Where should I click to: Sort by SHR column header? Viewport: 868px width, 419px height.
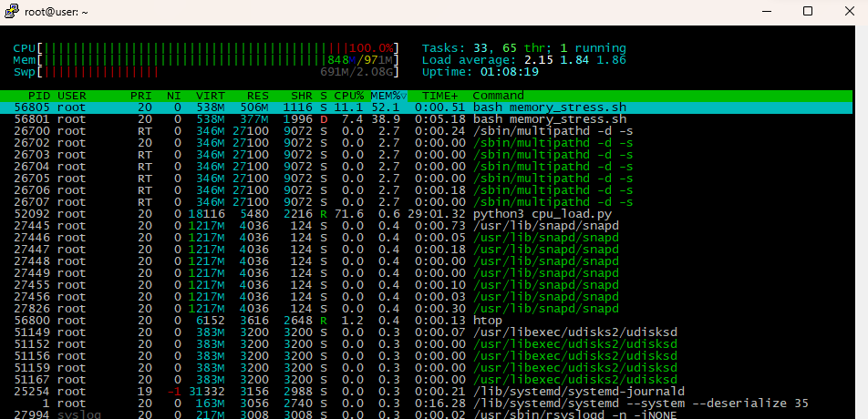tap(301, 96)
